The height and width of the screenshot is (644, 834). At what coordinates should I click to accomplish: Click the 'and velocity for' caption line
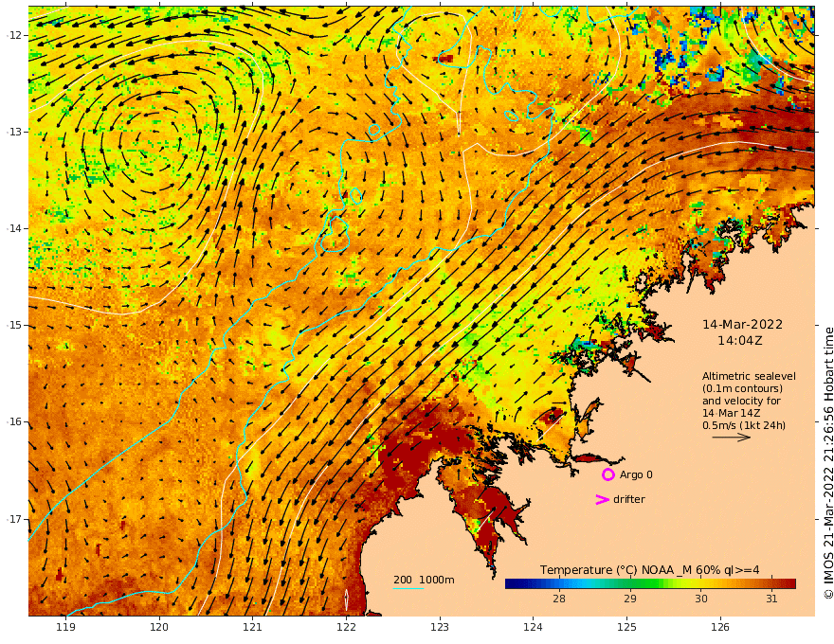[x=741, y=401]
